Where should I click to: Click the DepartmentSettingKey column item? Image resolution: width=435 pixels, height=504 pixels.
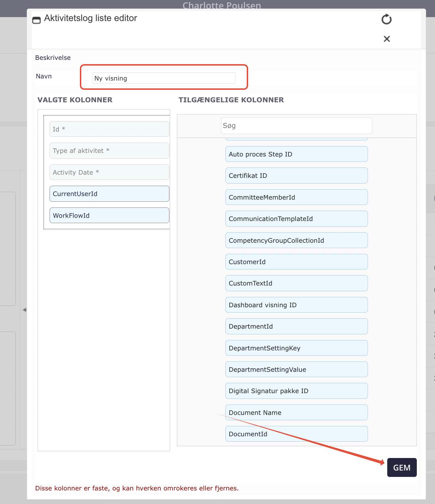click(x=296, y=348)
